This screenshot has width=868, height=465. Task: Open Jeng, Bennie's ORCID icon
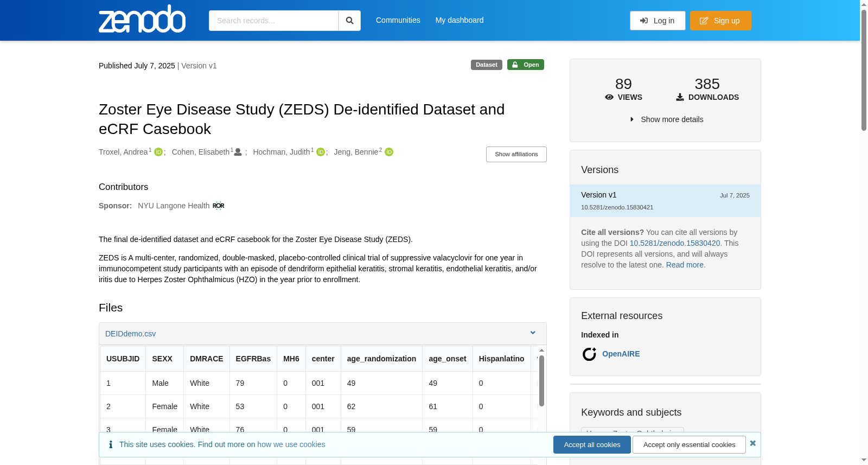tap(389, 152)
